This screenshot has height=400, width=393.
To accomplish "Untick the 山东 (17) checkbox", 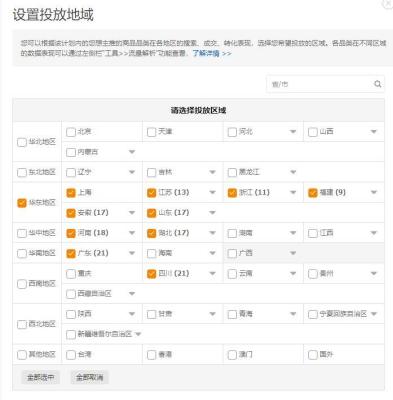I will click(151, 213).
